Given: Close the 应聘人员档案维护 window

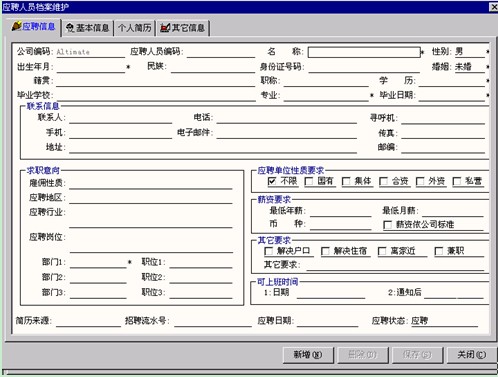Looking at the screenshot, I should pyautogui.click(x=494, y=7).
